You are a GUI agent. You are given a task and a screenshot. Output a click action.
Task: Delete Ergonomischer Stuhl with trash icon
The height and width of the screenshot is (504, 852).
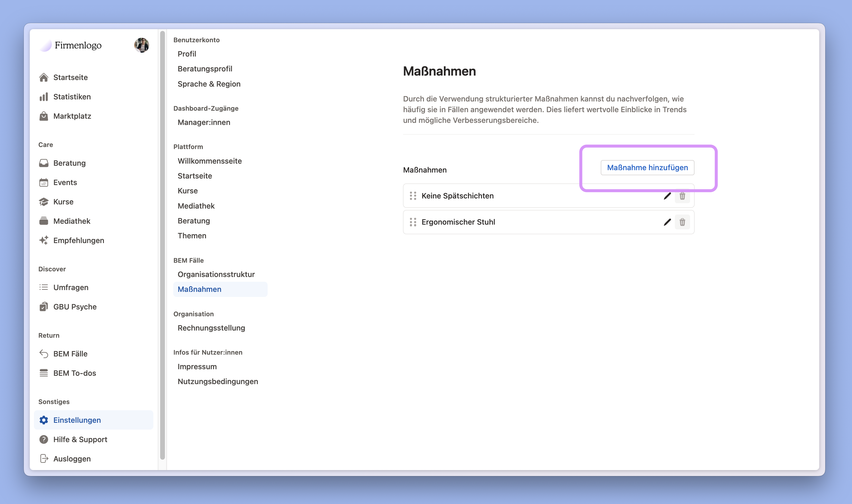pos(682,222)
